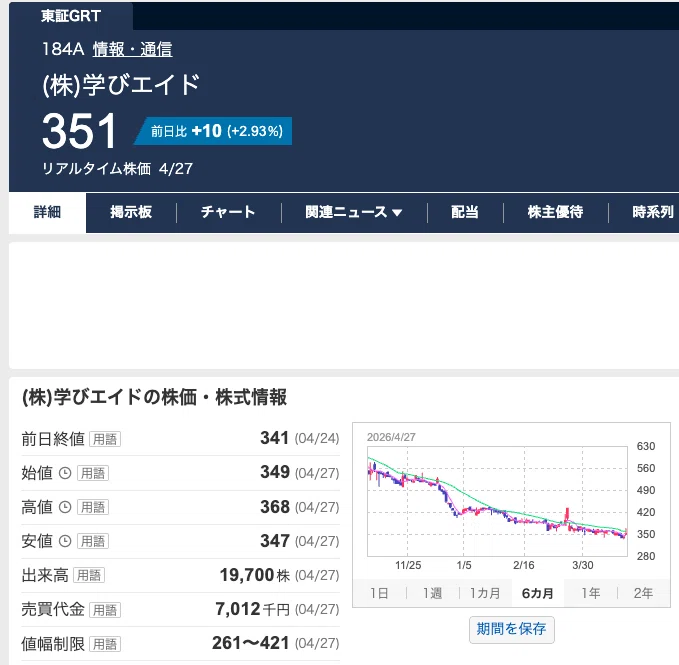Click the 出来高 value 19,700株

coord(255,575)
